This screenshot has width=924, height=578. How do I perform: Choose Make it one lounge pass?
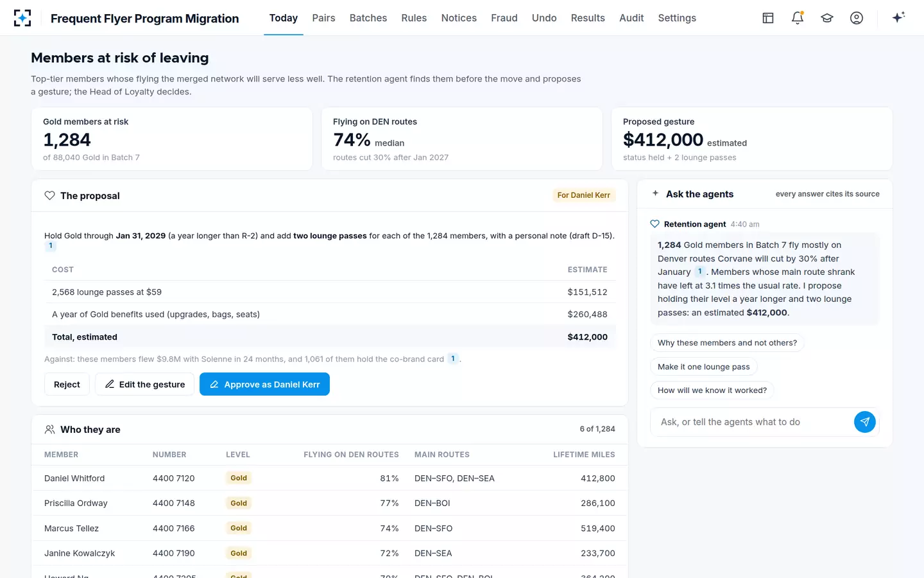coord(704,367)
